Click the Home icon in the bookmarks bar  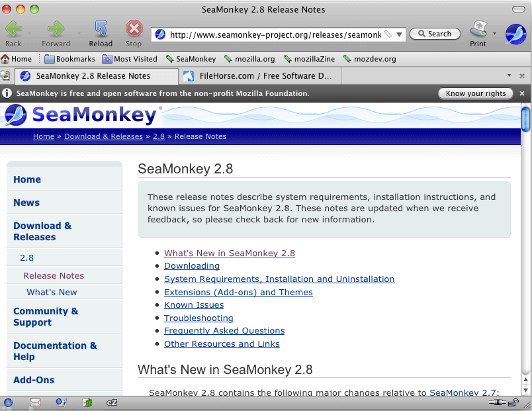(x=5, y=59)
